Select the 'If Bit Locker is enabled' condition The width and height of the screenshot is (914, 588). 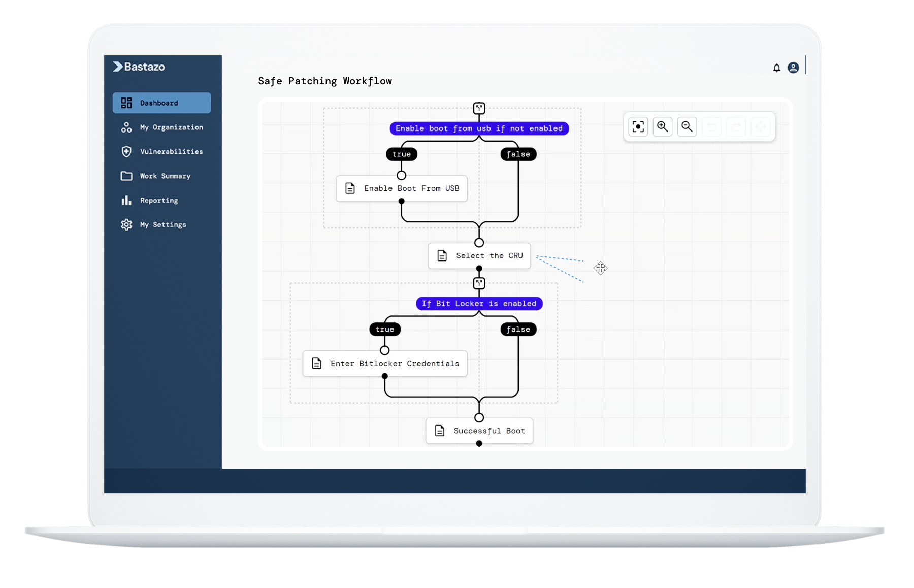(479, 304)
